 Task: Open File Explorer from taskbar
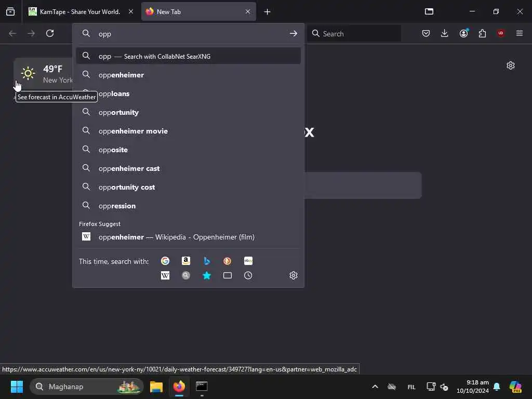(x=156, y=387)
